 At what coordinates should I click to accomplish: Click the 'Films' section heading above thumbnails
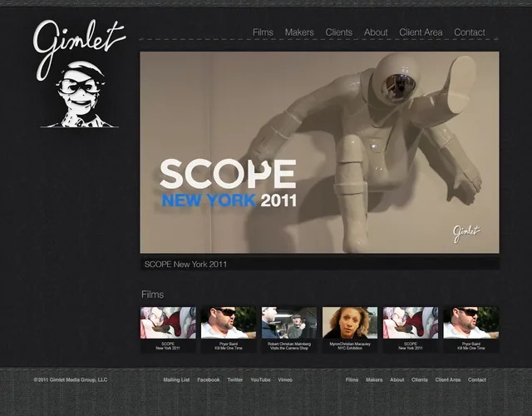coord(153,295)
